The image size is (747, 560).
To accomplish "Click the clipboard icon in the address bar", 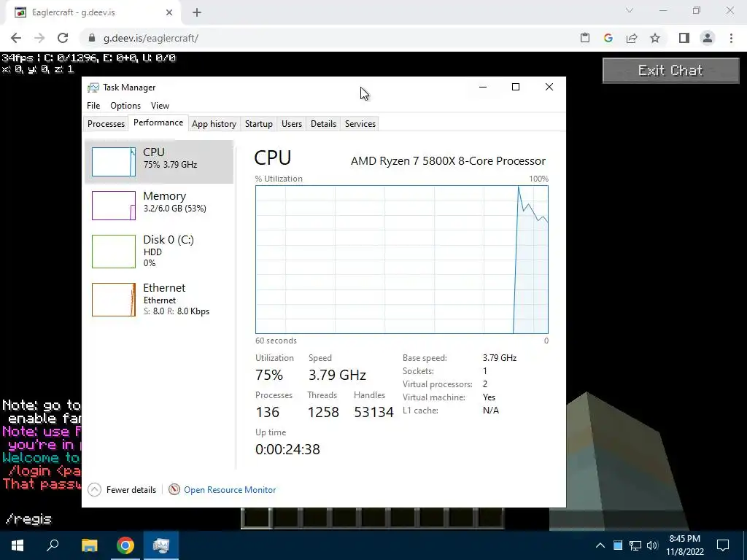I will pos(585,38).
